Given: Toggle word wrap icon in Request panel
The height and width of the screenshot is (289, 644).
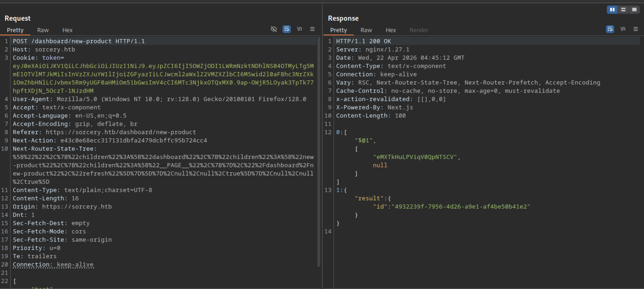Looking at the screenshot, I should click(287, 29).
